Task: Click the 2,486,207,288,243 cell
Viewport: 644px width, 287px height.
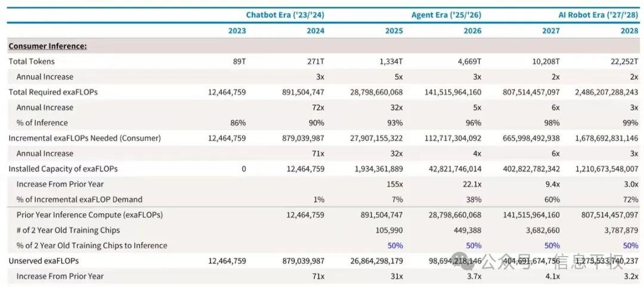Action: click(606, 92)
